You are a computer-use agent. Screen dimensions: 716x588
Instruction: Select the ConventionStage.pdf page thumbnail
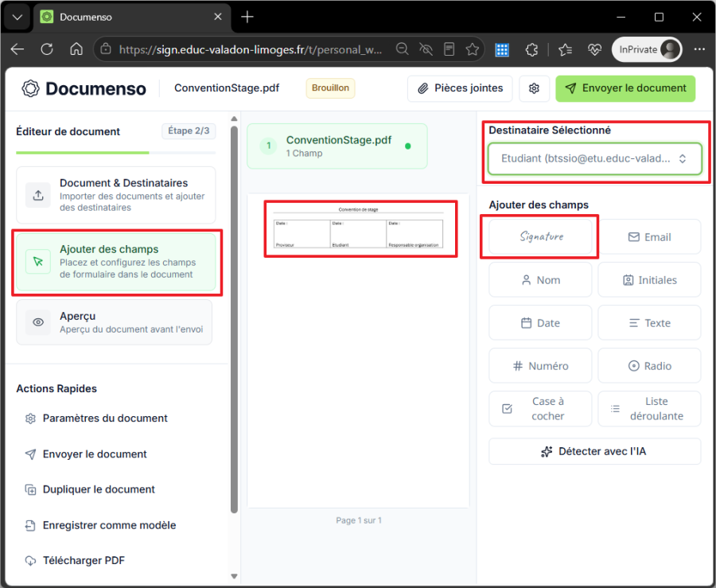tap(360, 228)
